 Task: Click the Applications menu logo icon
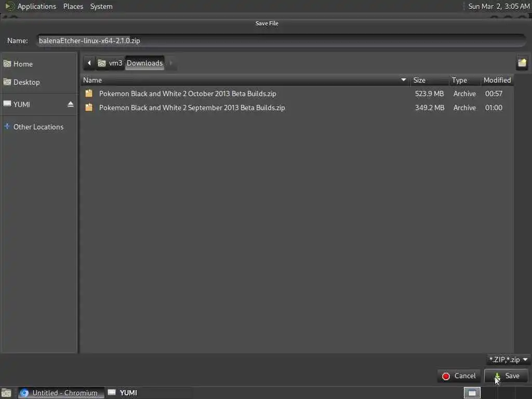click(9, 6)
